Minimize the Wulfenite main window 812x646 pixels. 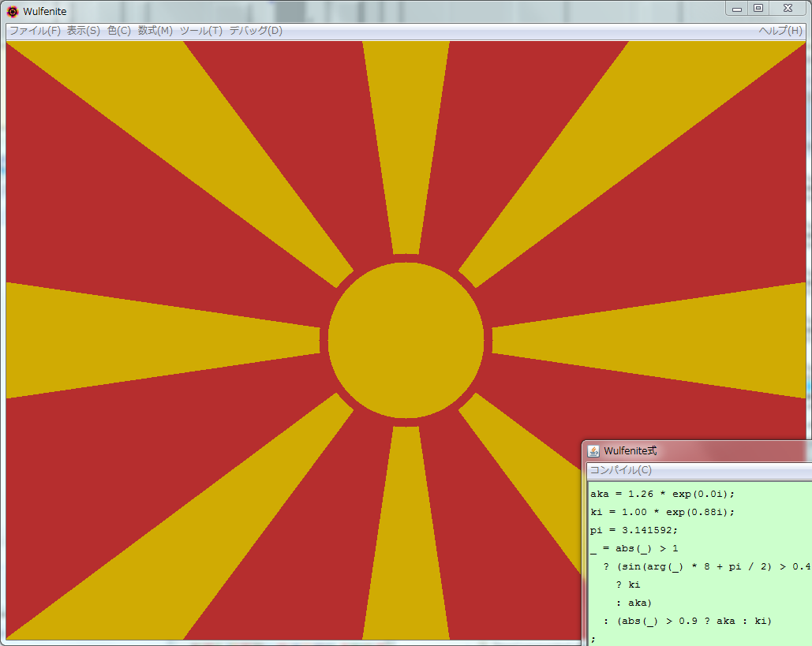pyautogui.click(x=737, y=8)
